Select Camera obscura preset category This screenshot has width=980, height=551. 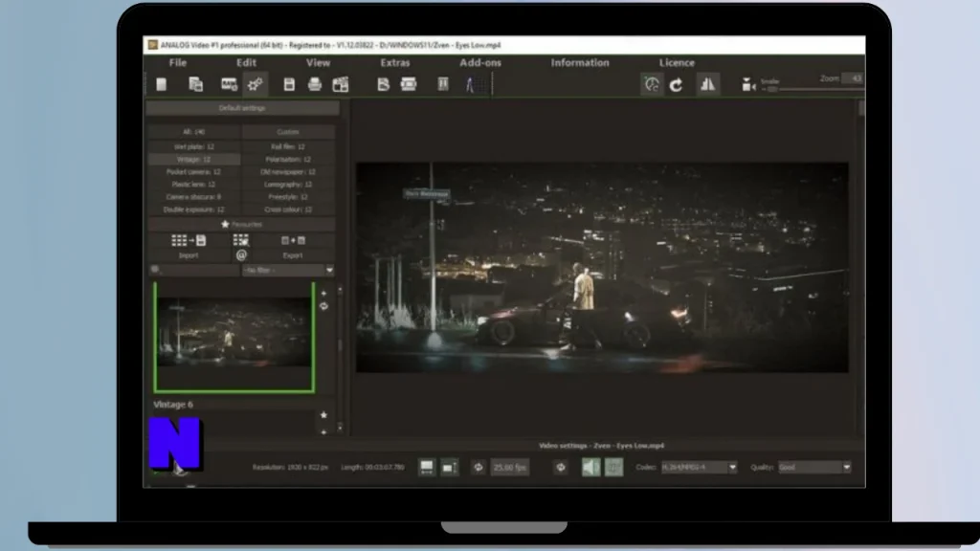tap(193, 197)
